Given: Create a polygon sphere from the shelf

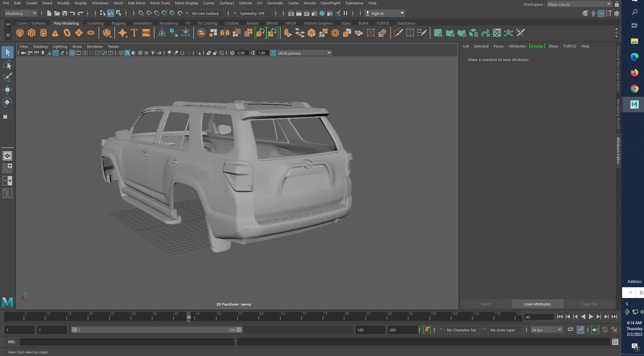Looking at the screenshot, I should click(x=20, y=33).
